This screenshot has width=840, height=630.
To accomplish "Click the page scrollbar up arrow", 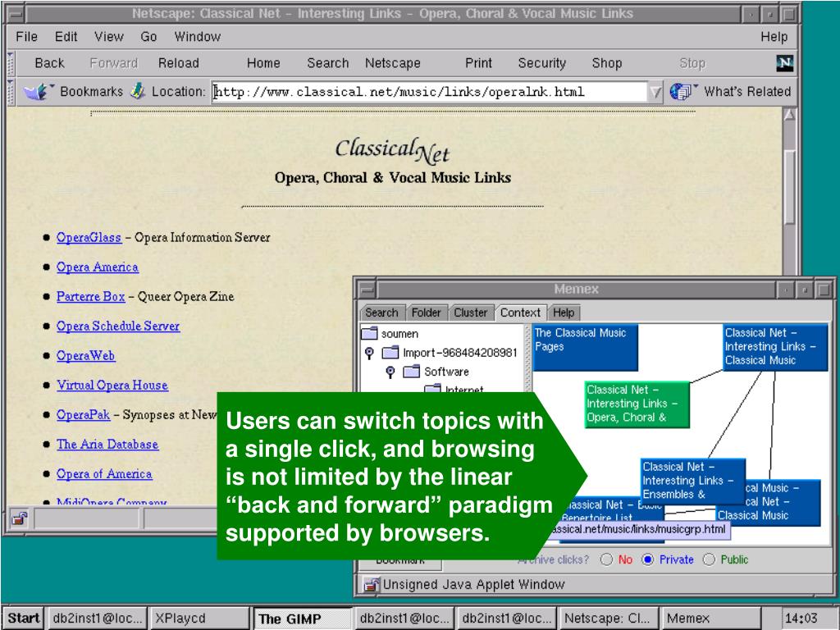I will [789, 115].
